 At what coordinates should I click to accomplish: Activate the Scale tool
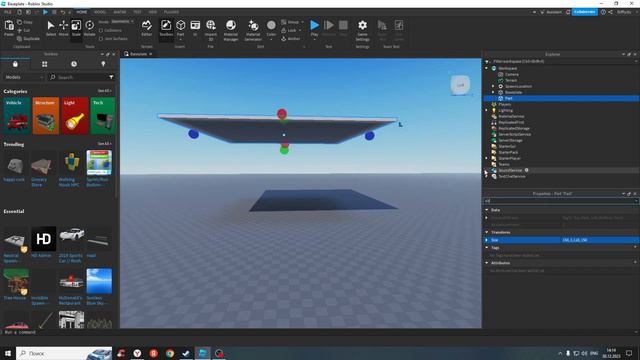pyautogui.click(x=76, y=28)
